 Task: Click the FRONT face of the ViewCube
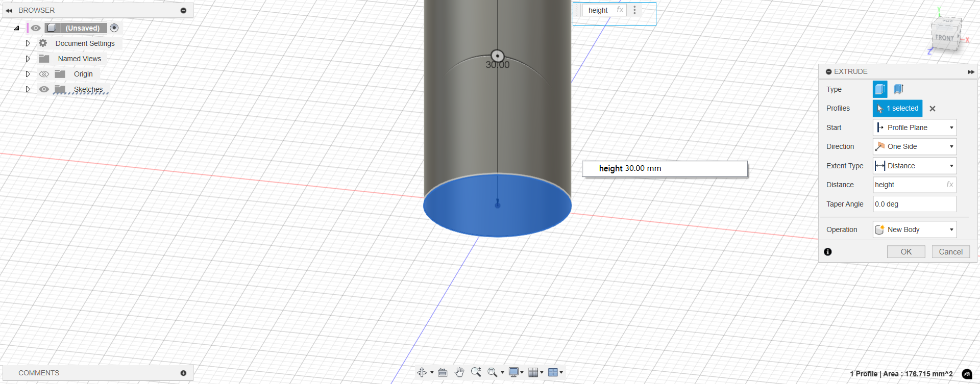pos(944,38)
